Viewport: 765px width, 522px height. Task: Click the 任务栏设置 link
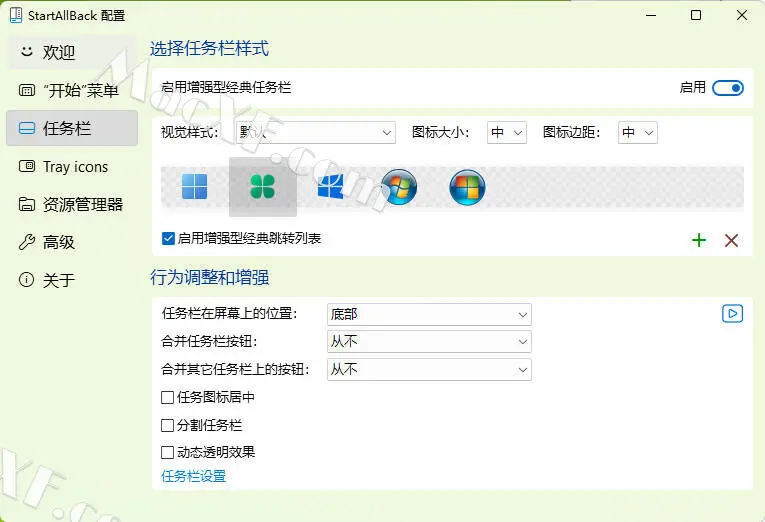pyautogui.click(x=194, y=476)
